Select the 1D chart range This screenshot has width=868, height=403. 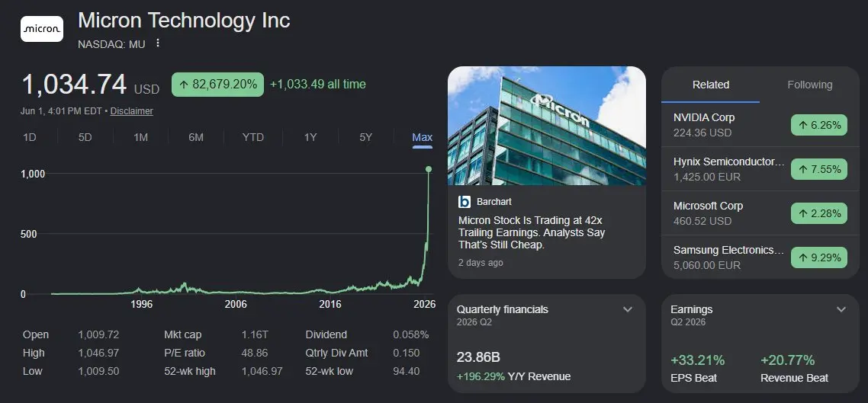pos(29,137)
